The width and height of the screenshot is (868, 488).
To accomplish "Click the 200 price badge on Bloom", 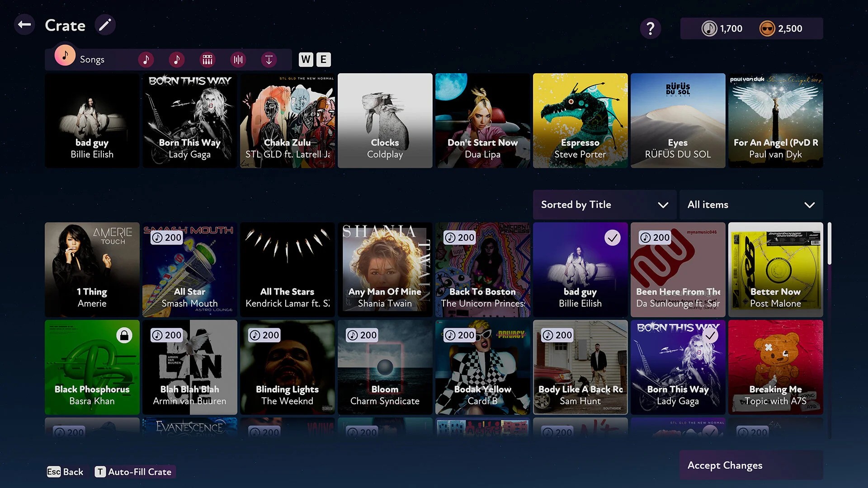I will pos(362,335).
